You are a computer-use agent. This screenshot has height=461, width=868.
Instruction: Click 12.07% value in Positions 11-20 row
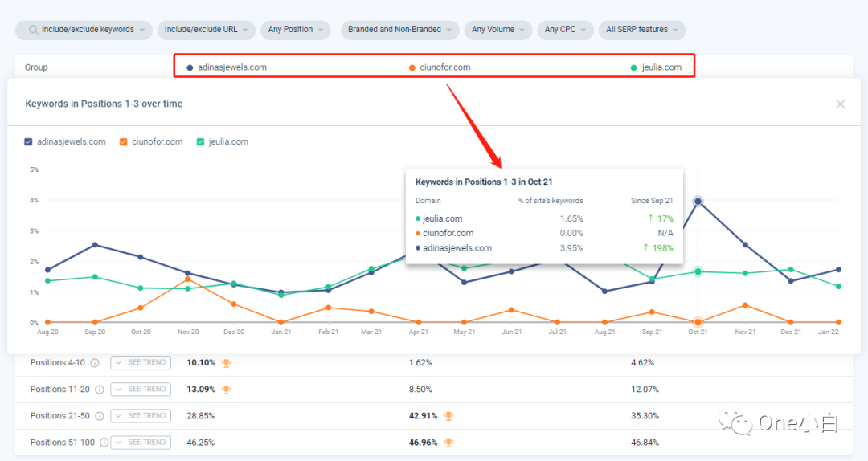pyautogui.click(x=645, y=389)
